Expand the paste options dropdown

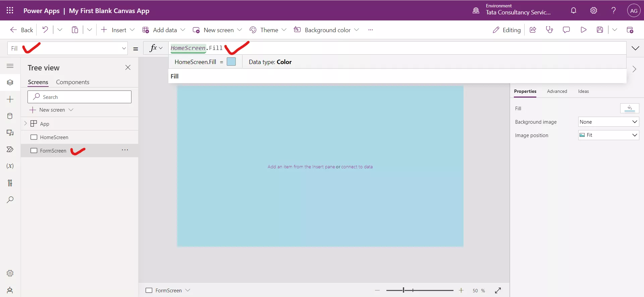tap(90, 30)
